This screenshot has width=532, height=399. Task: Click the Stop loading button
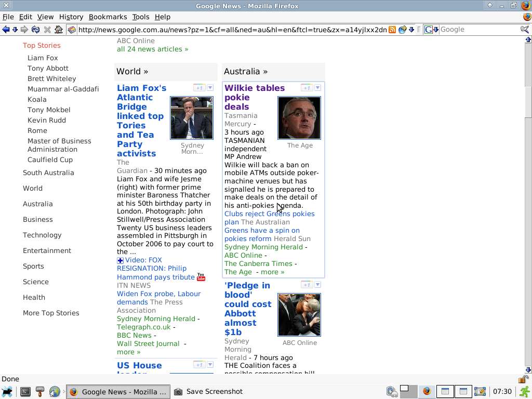pyautogui.click(x=47, y=30)
